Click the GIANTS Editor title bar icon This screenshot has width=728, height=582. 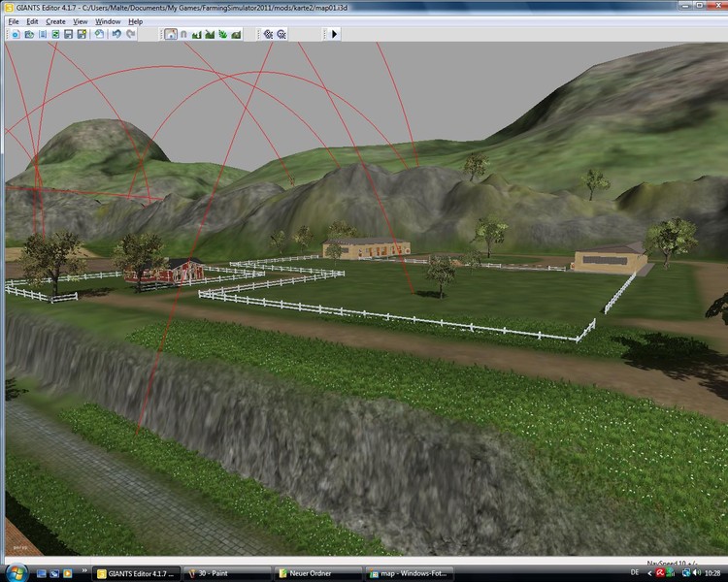tap(10, 8)
